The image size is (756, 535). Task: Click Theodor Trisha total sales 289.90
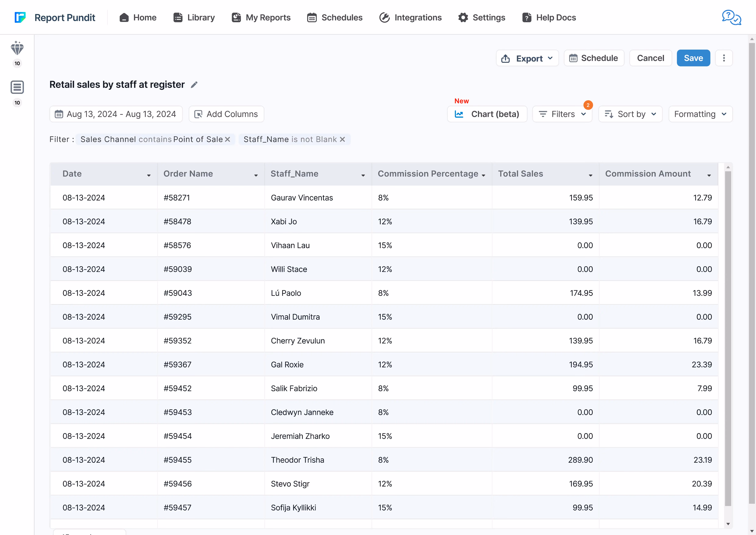(x=580, y=460)
